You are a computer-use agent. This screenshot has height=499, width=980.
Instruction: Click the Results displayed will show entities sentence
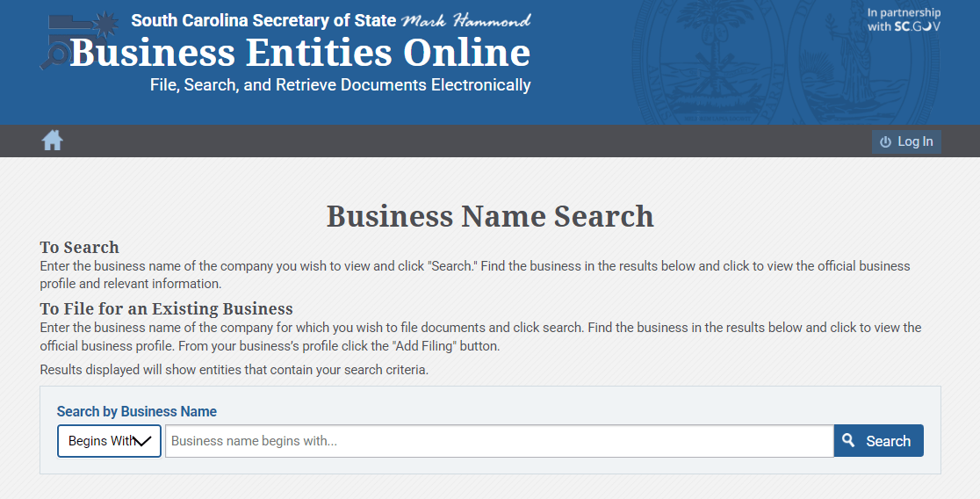tap(234, 370)
